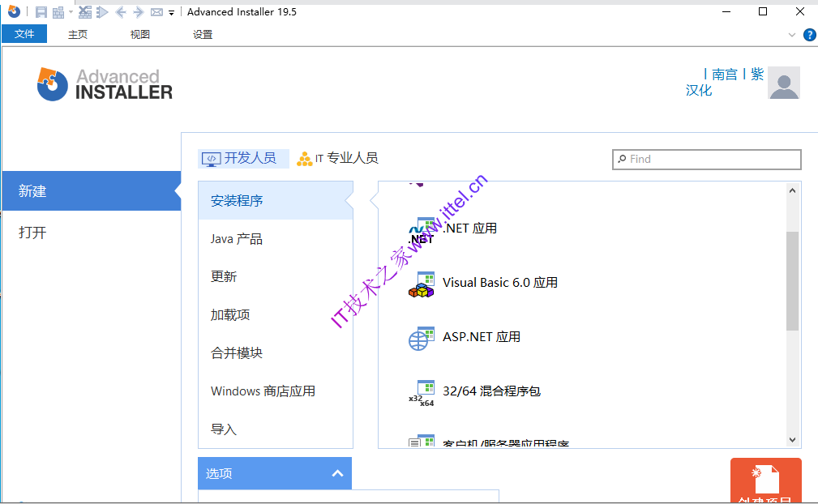Click the orange 创建项目 button
818x504 pixels.
tap(766, 481)
